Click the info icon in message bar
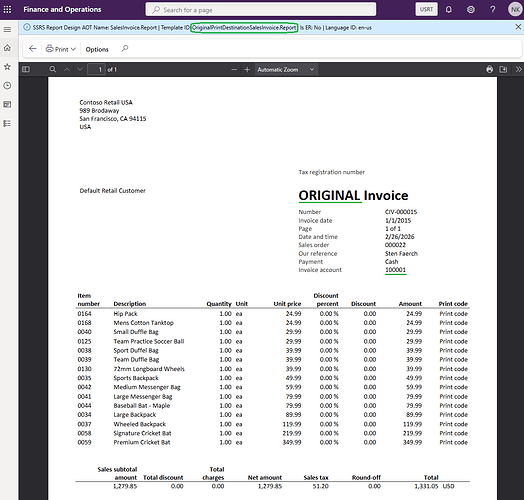 click(x=27, y=27)
